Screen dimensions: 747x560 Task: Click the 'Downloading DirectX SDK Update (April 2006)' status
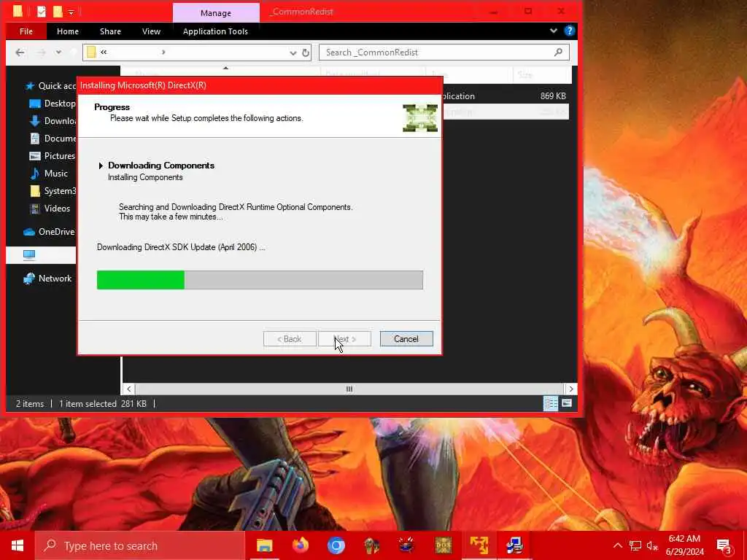pos(181,247)
